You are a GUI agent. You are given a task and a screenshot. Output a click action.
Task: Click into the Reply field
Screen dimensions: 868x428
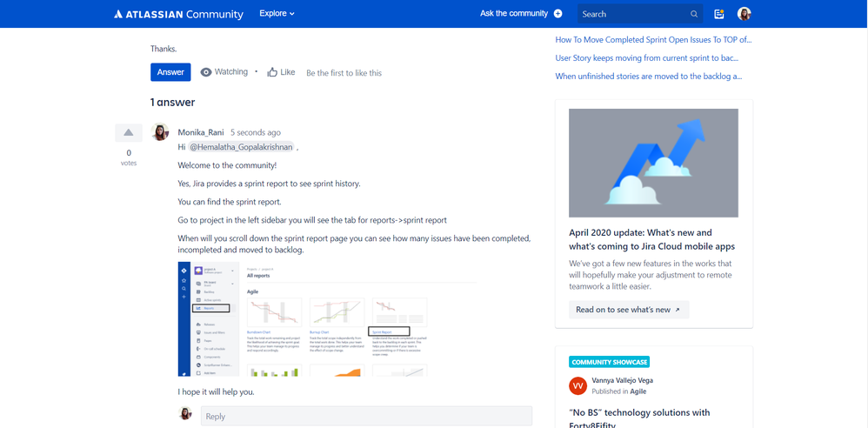coord(366,416)
